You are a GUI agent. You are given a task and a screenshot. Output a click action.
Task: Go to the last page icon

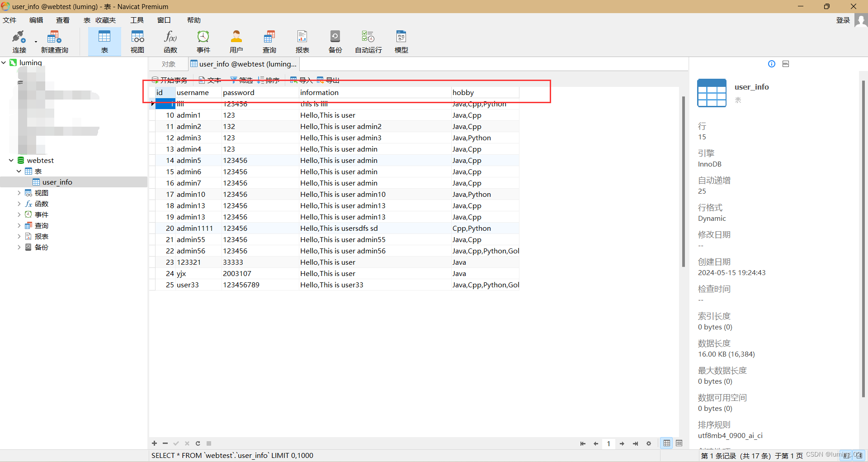[x=635, y=443]
